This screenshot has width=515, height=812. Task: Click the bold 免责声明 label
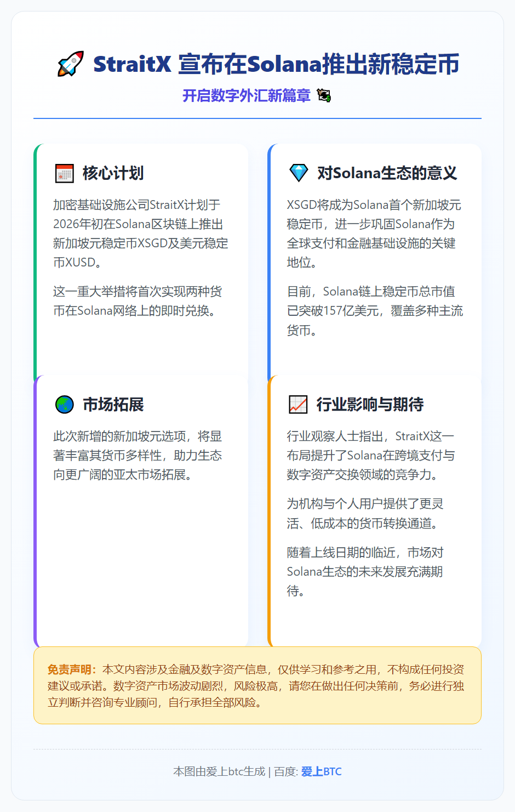point(72,669)
